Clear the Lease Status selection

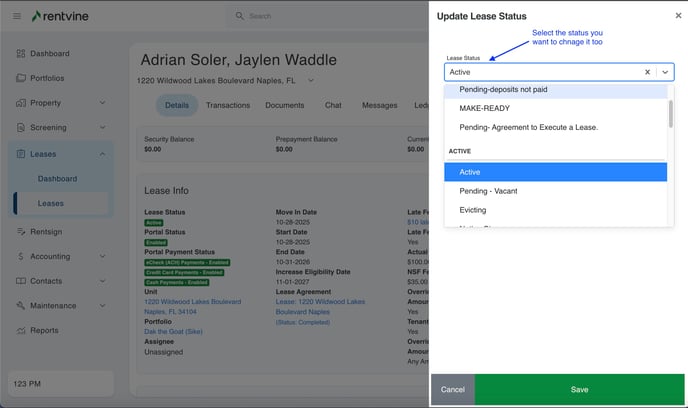point(647,72)
